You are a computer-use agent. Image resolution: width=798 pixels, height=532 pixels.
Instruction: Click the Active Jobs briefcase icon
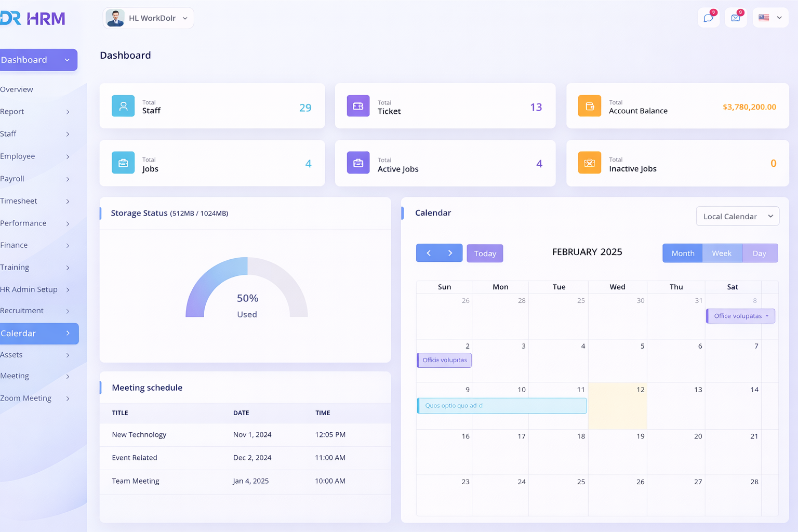(x=358, y=163)
